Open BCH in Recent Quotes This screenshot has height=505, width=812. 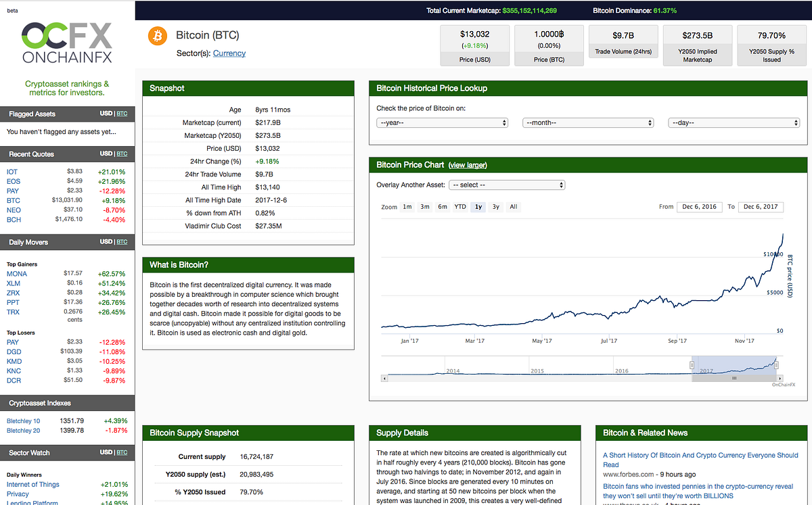[14, 220]
